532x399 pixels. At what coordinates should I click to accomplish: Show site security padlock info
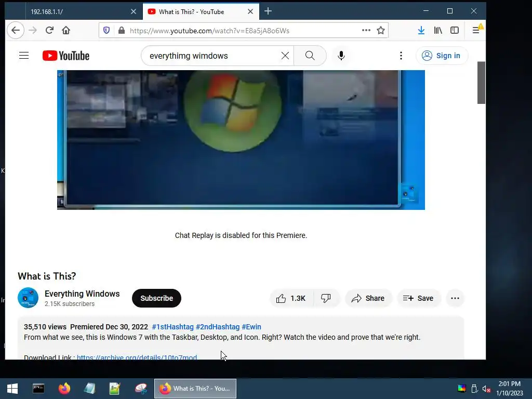tap(122, 31)
